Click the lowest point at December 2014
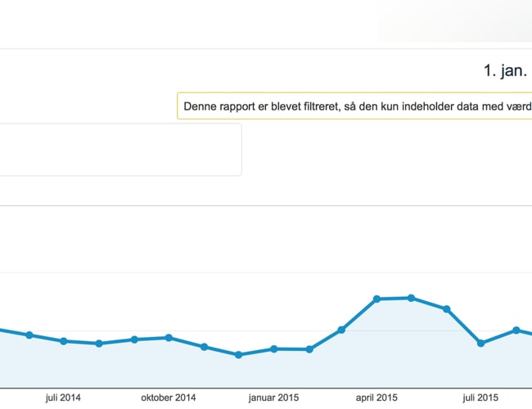 coord(238,355)
